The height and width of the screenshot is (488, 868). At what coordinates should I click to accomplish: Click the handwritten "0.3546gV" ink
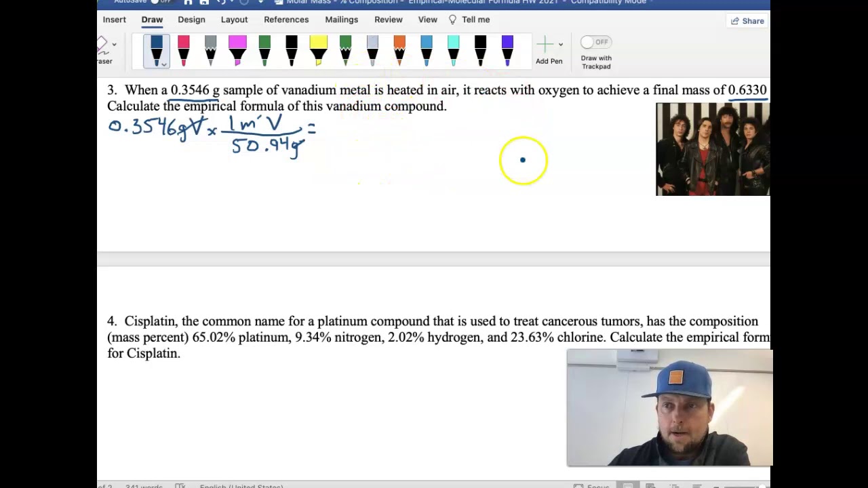click(157, 128)
